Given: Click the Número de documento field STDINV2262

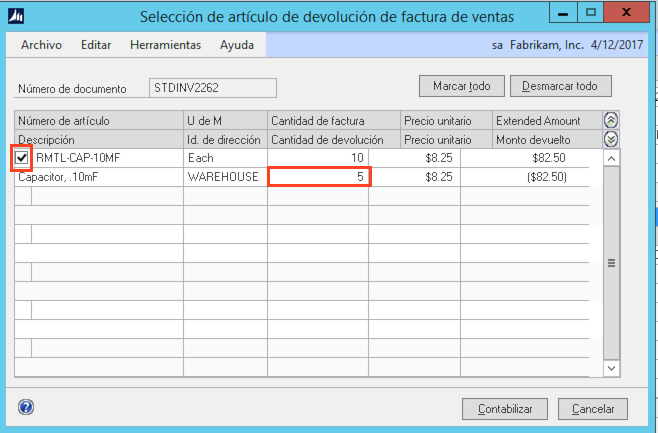Looking at the screenshot, I should [x=212, y=88].
